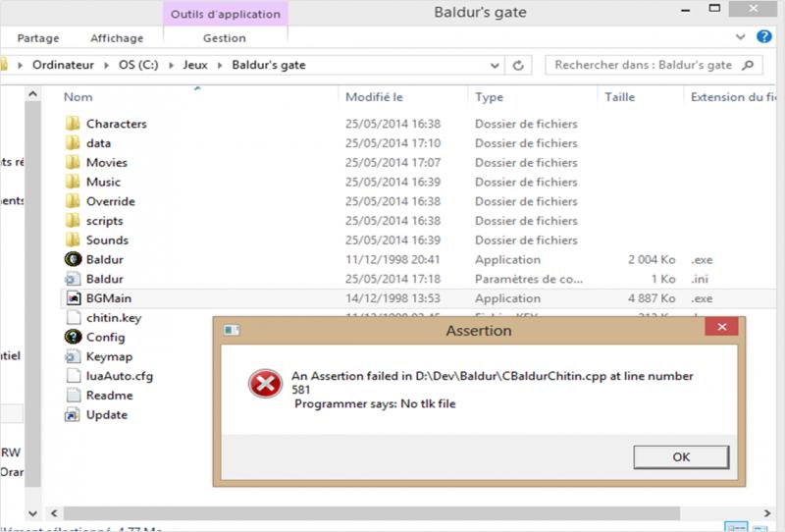Image resolution: width=785 pixels, height=532 pixels.
Task: Maximize the Baldur's gate Explorer window
Action: (x=714, y=9)
